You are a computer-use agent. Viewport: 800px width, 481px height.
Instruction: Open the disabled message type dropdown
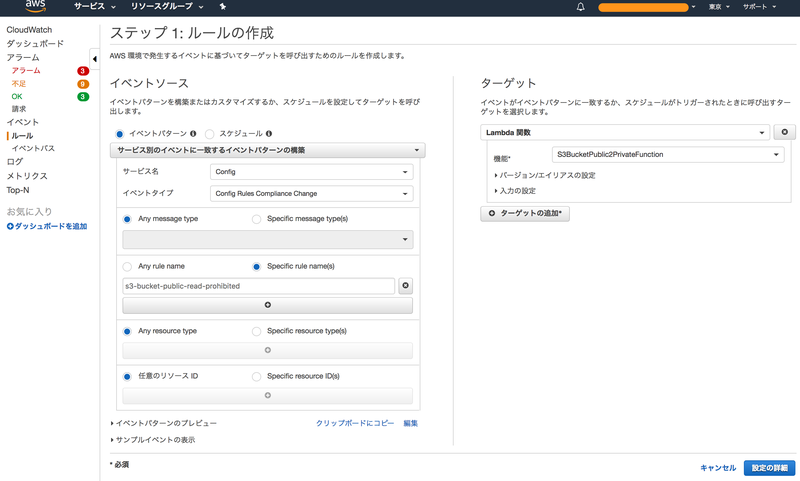coord(267,239)
